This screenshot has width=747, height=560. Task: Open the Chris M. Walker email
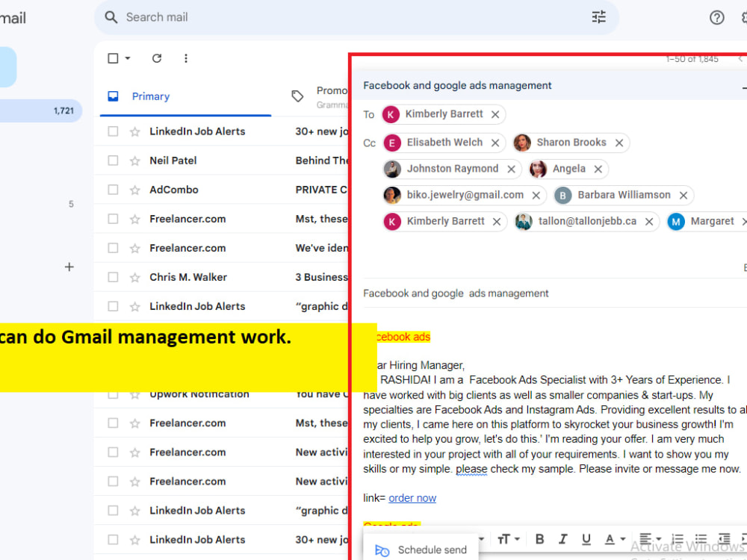222,277
